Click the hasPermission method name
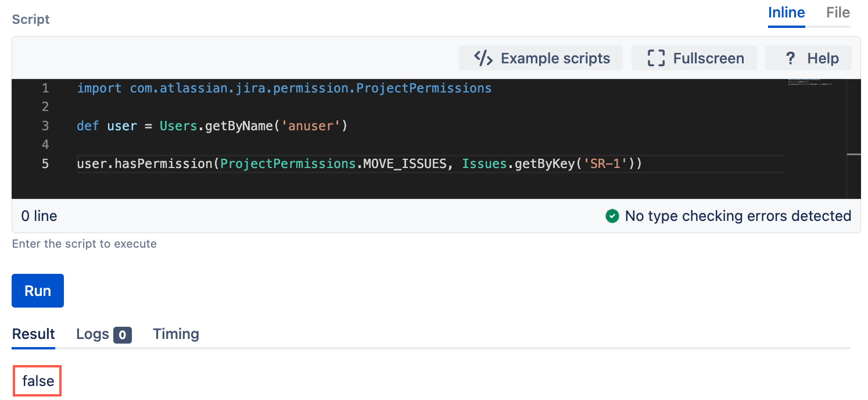 (x=164, y=164)
